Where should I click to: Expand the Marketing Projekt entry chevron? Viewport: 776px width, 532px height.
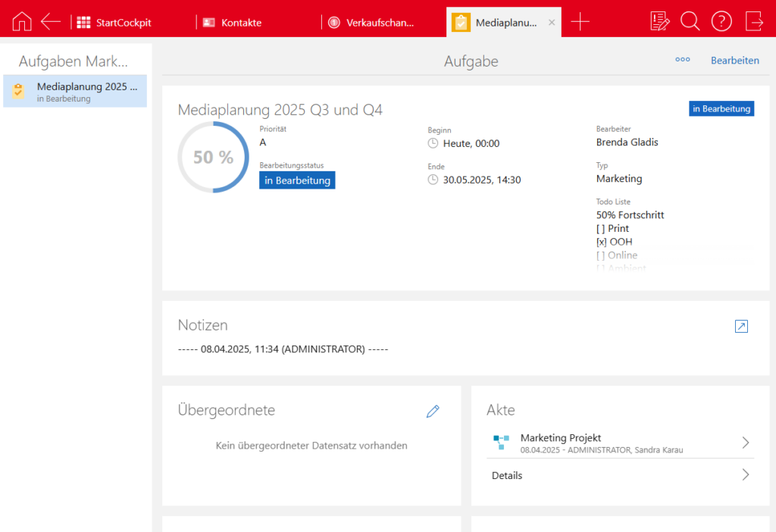[x=745, y=443]
